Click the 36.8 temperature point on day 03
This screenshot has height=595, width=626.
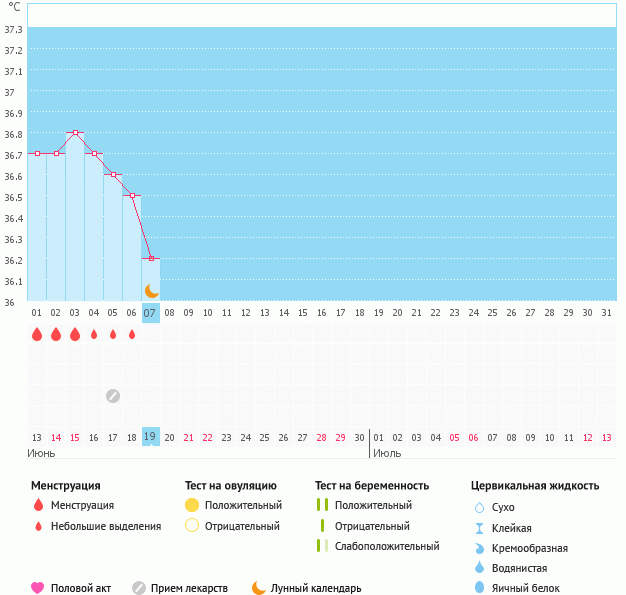75,133
